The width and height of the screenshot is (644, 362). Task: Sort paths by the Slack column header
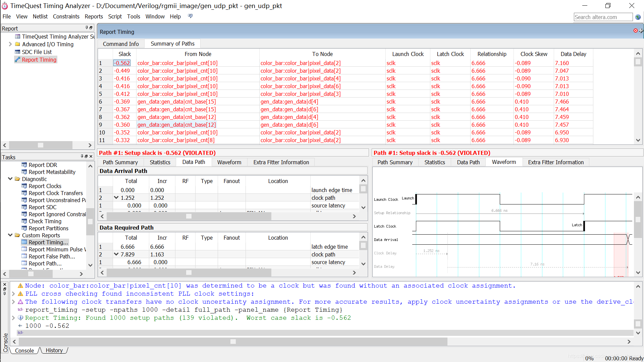124,54
